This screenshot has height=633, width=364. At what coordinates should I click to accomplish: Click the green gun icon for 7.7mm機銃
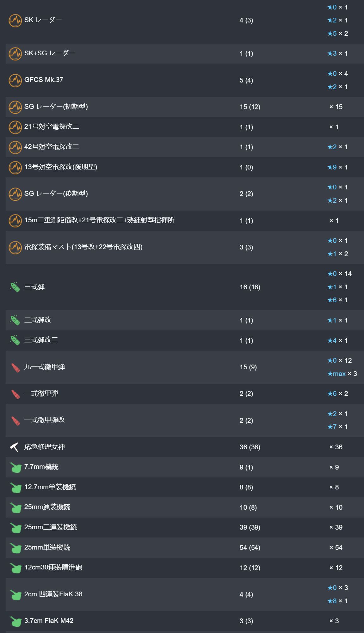click(15, 467)
